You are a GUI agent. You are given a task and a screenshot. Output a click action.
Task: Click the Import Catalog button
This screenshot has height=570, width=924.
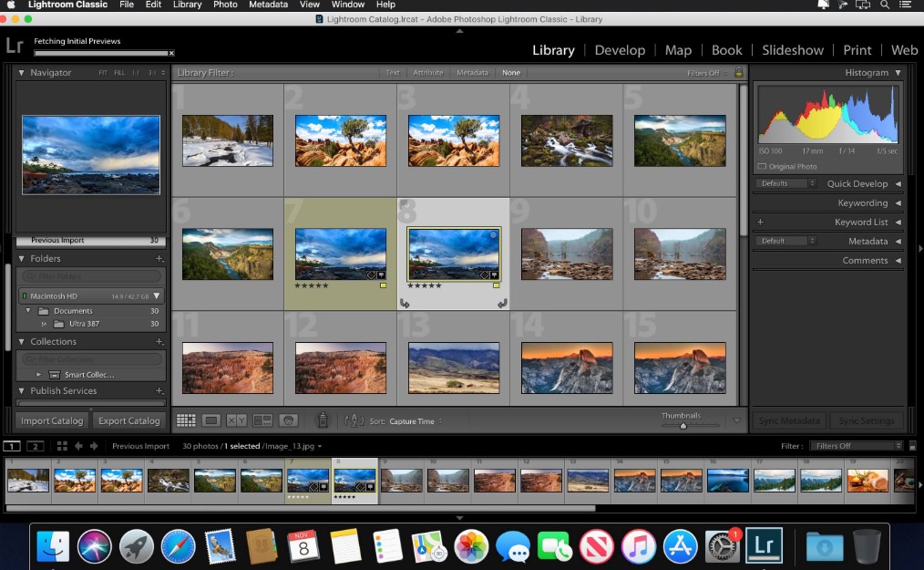click(x=53, y=420)
